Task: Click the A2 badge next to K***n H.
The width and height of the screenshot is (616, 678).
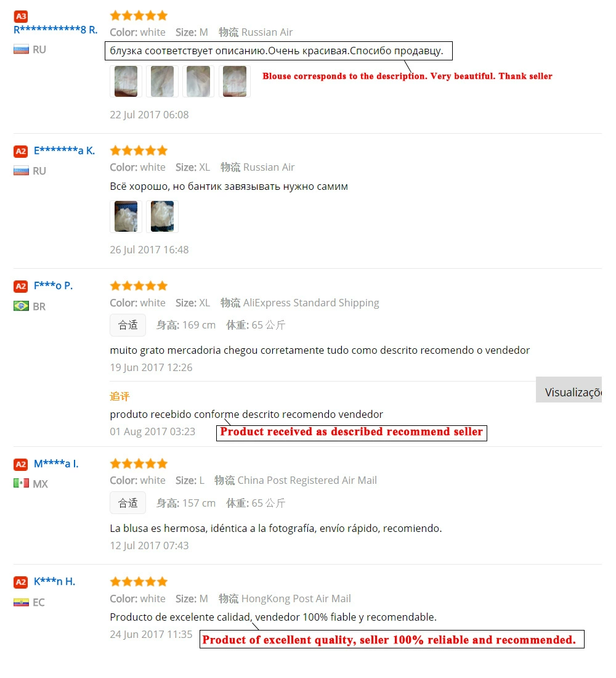Action: point(21,582)
